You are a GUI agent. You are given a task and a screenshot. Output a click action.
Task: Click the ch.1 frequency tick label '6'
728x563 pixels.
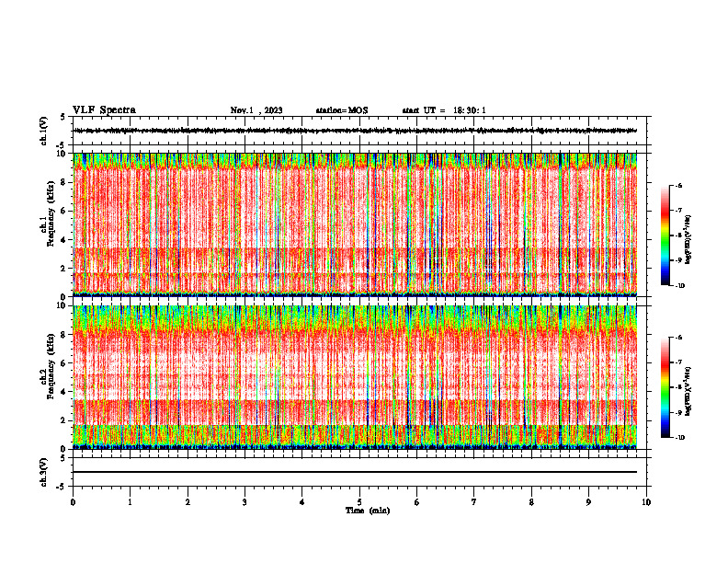[63, 211]
